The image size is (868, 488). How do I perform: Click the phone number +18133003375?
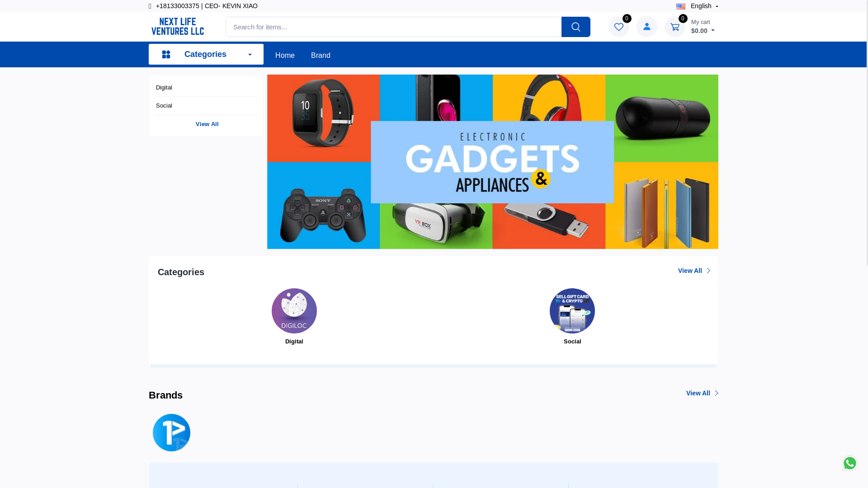(177, 6)
